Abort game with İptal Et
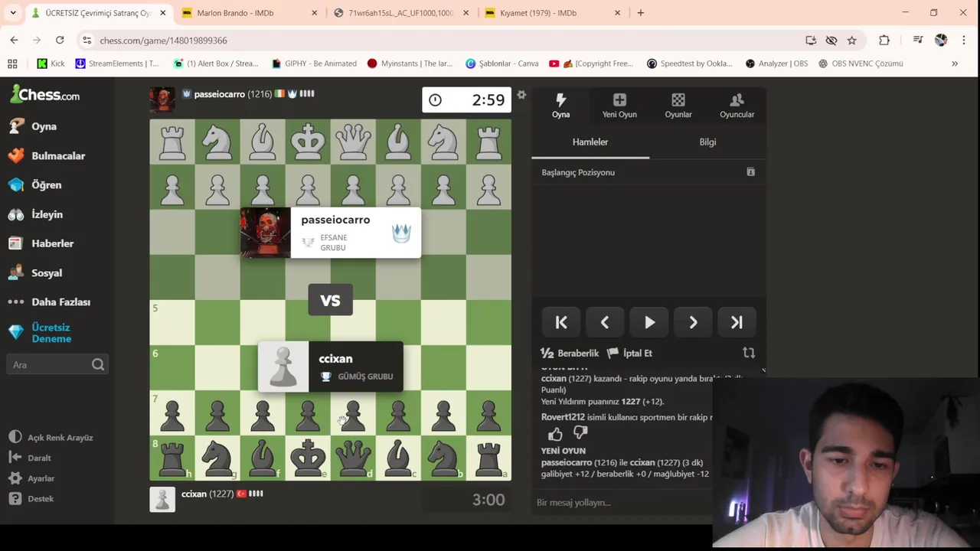 629,353
